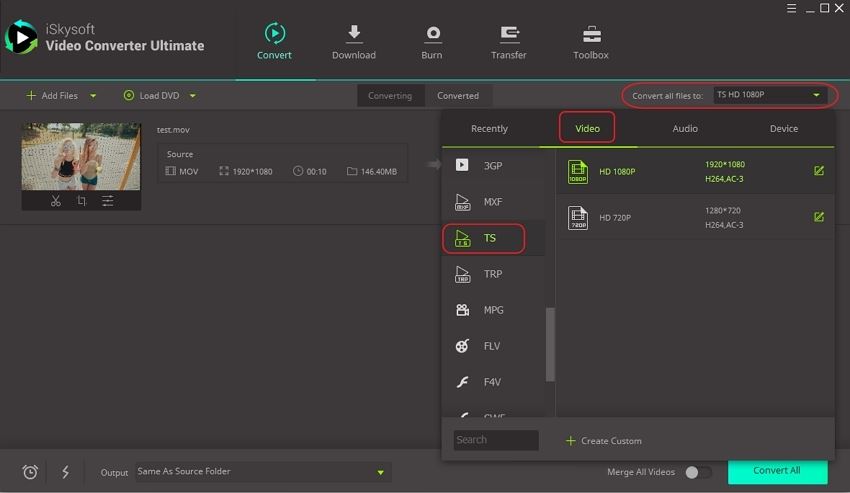
Task: Open the Convert all files to dropdown
Action: pyautogui.click(x=768, y=96)
